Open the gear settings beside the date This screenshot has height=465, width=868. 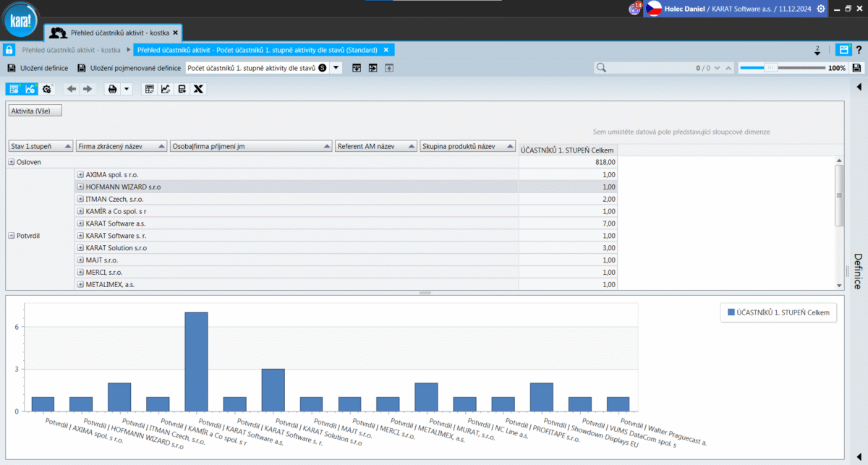(x=820, y=9)
